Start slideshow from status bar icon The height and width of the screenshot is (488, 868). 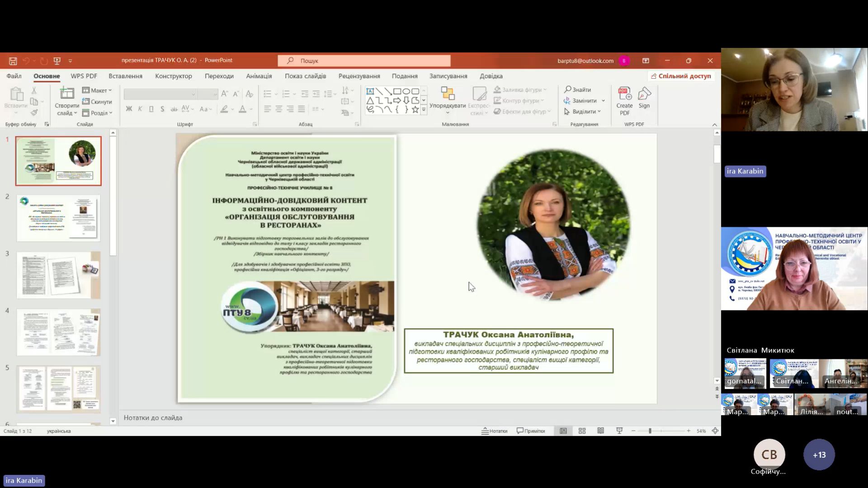pos(619,431)
